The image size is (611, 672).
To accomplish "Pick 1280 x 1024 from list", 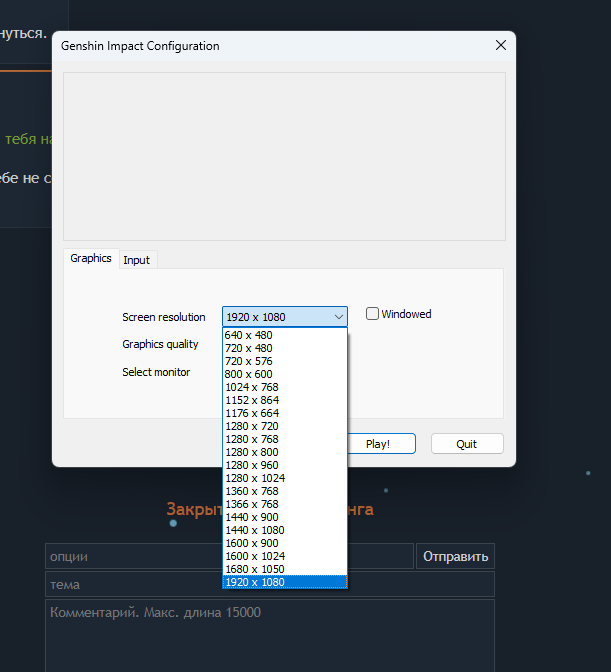I will tap(285, 478).
